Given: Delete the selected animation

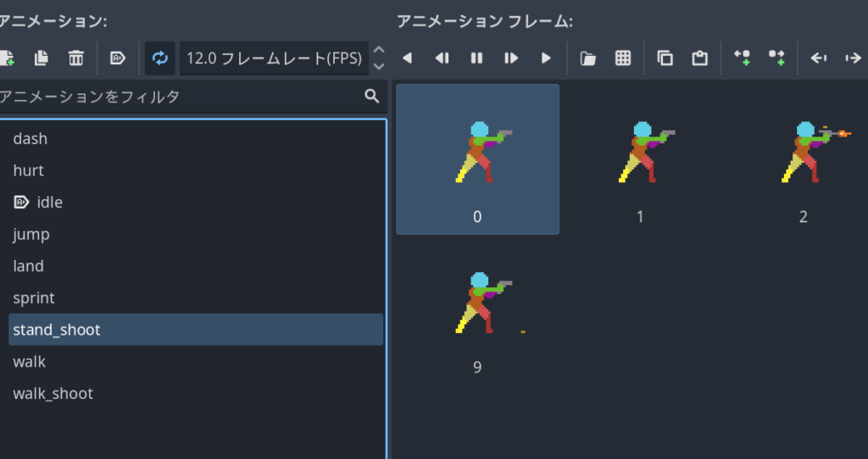Looking at the screenshot, I should tap(75, 58).
